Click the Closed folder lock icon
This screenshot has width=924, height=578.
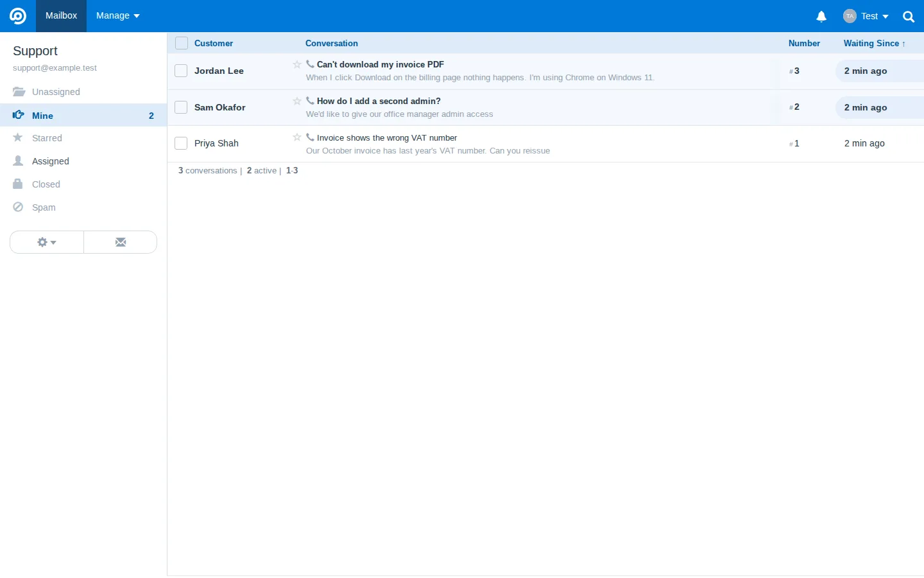tap(18, 184)
